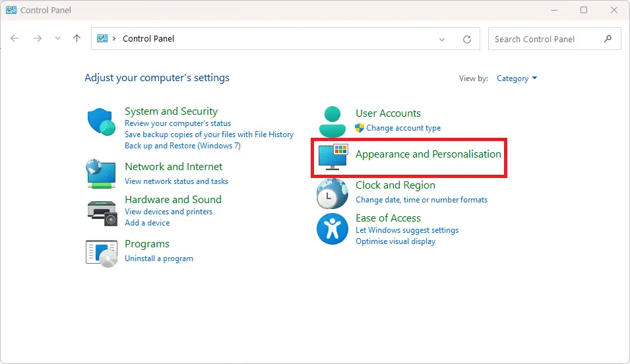Click Change account type link

click(x=403, y=128)
